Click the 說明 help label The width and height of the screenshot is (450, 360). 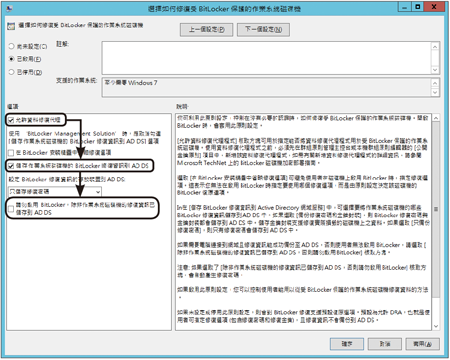point(182,107)
